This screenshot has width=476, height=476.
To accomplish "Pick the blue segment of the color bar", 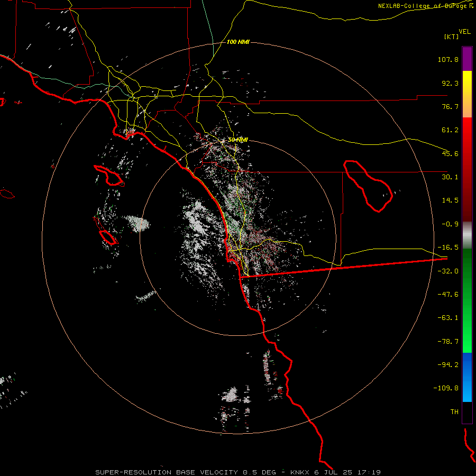I will 467,377.
